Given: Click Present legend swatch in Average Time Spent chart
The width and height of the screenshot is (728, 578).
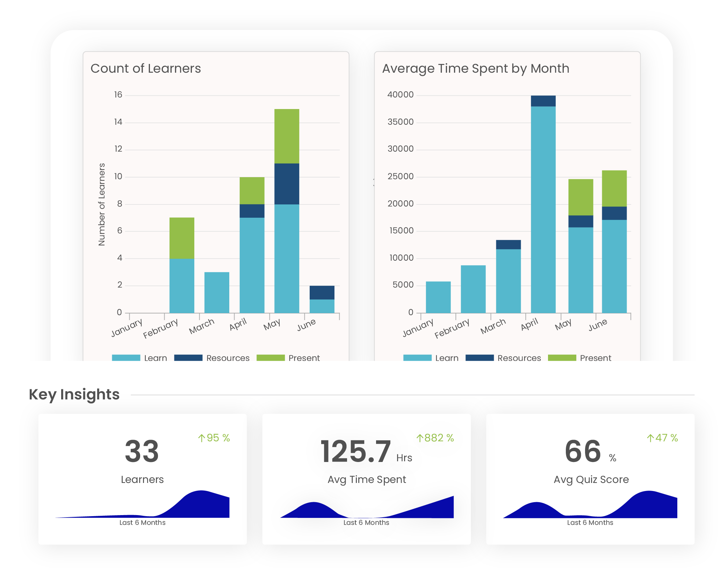Looking at the screenshot, I should pos(562,357).
